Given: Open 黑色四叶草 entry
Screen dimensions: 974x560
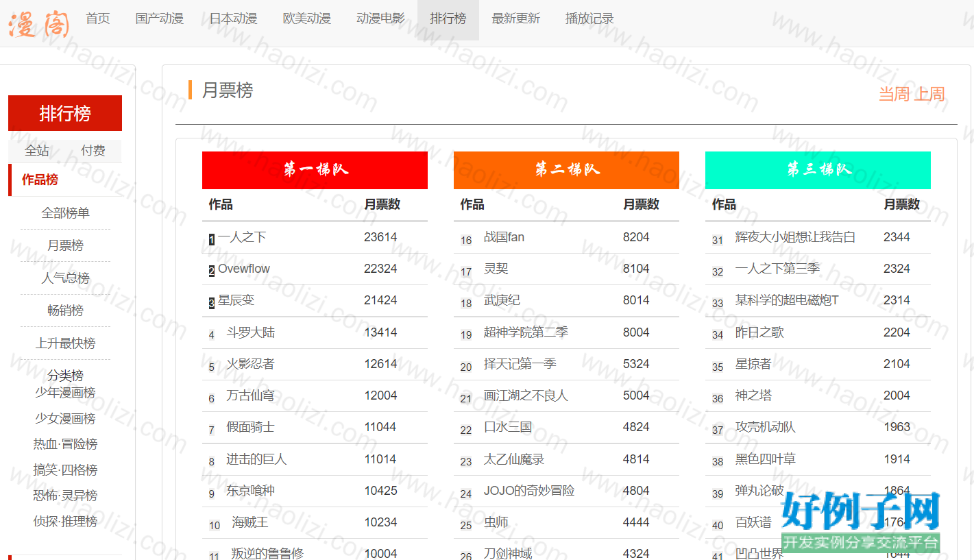Looking at the screenshot, I should click(x=766, y=459).
